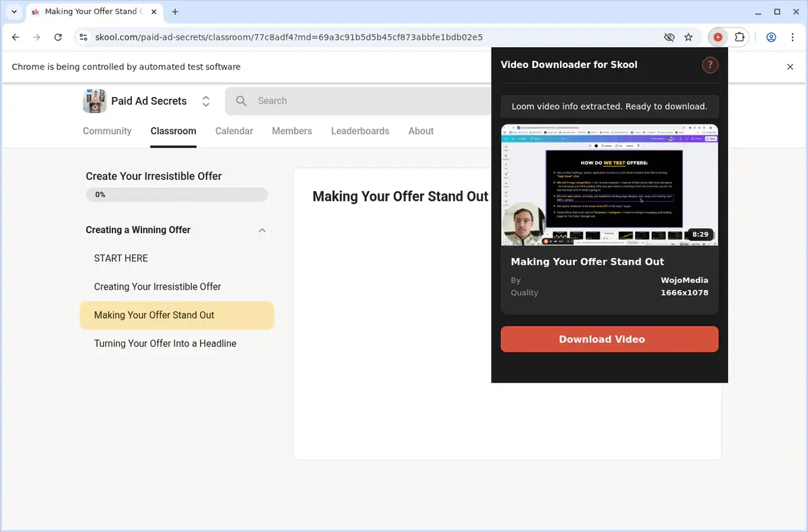Collapse the Creating a Winning Offer section
Image resolution: width=808 pixels, height=532 pixels.
click(262, 230)
